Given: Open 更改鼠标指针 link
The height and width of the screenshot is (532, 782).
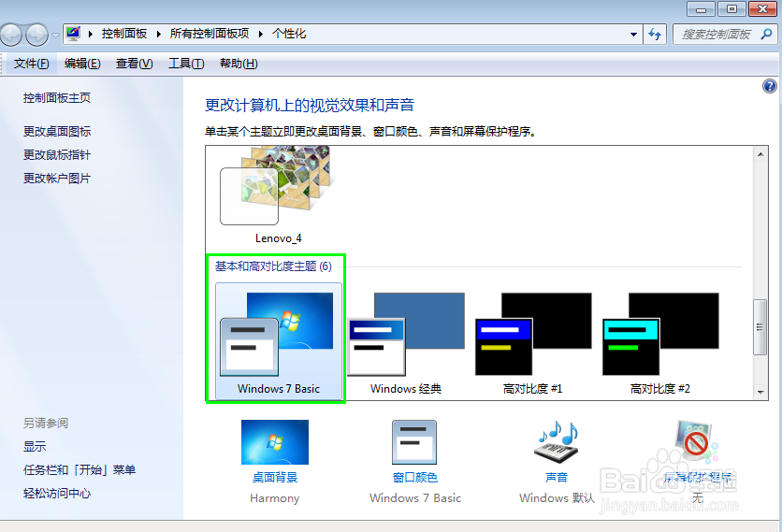Looking at the screenshot, I should tap(57, 154).
